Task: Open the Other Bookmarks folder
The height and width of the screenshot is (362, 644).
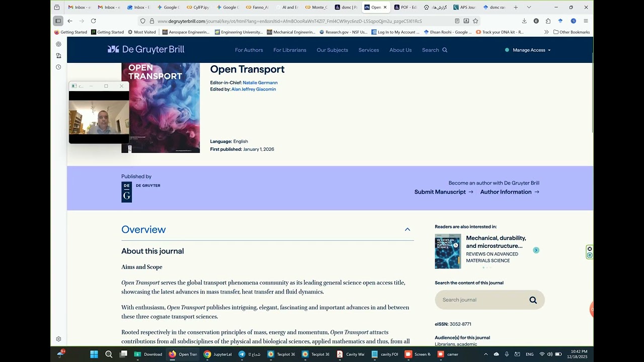Action: pyautogui.click(x=571, y=32)
